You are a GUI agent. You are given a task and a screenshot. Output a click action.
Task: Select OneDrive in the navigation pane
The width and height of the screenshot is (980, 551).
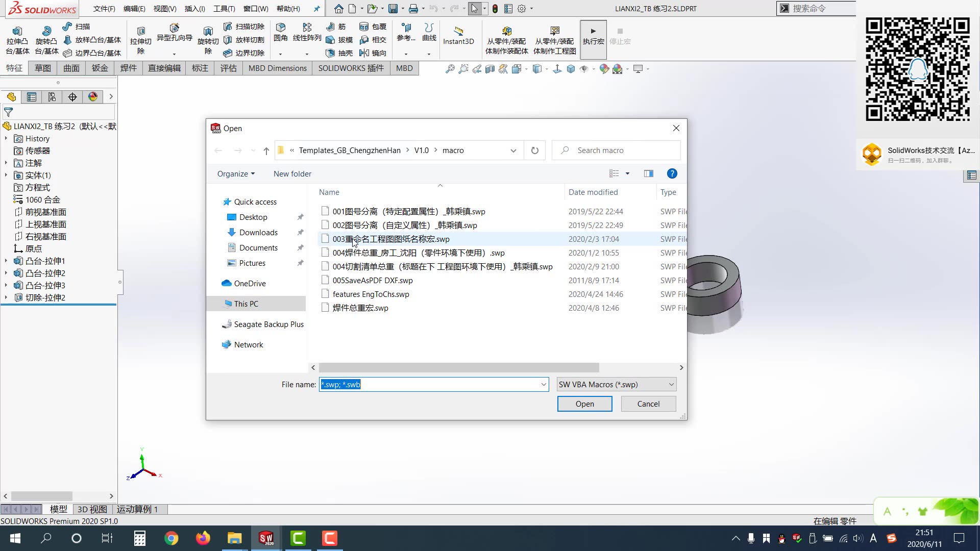pyautogui.click(x=250, y=284)
